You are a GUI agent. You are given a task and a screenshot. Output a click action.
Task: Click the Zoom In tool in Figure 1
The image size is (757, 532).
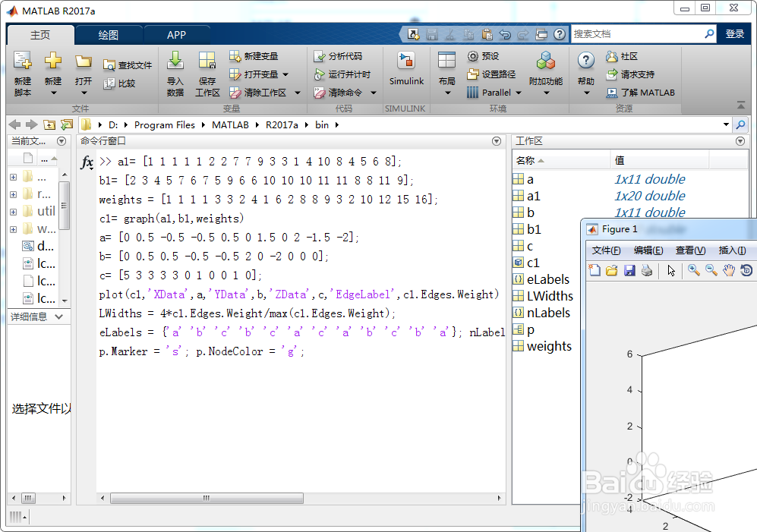click(694, 270)
